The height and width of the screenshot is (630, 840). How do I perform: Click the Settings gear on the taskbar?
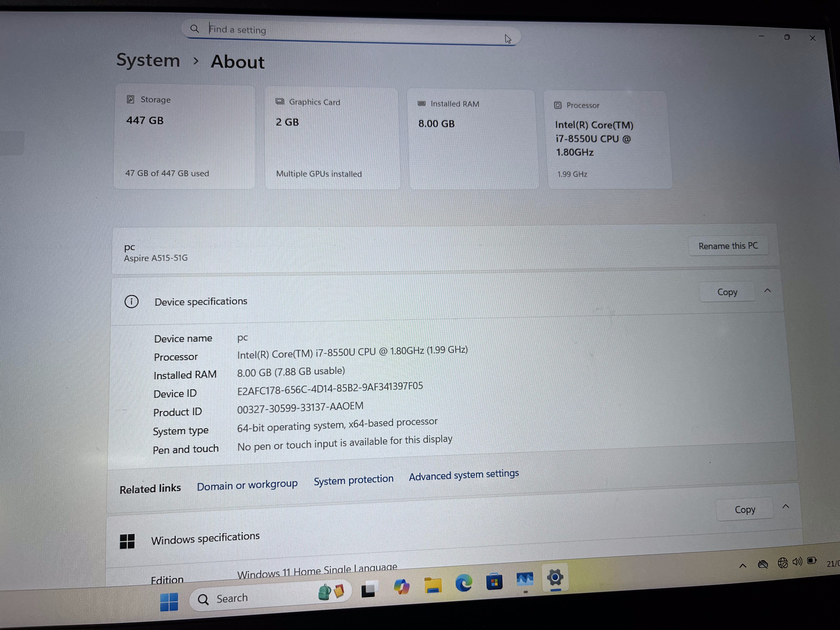(555, 577)
